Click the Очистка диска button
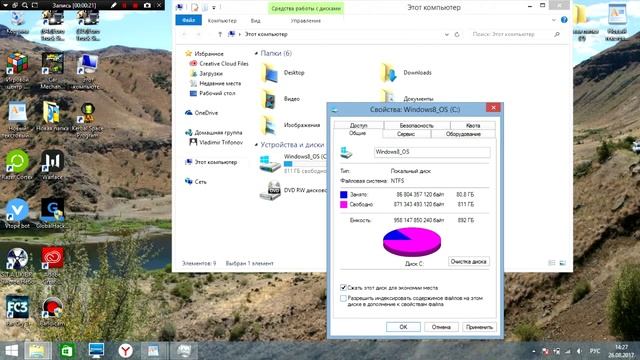The height and width of the screenshot is (360, 640). [x=469, y=262]
